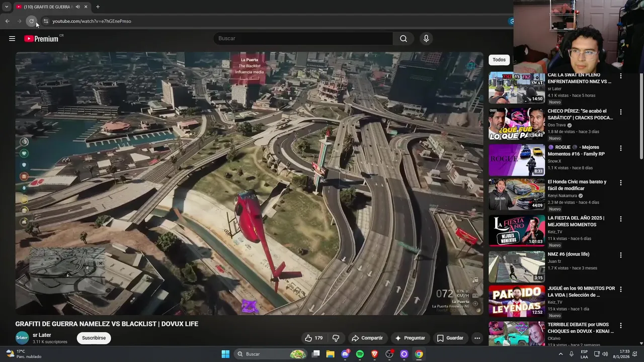Open a new browser tab
The width and height of the screenshot is (644, 362).
(98, 7)
